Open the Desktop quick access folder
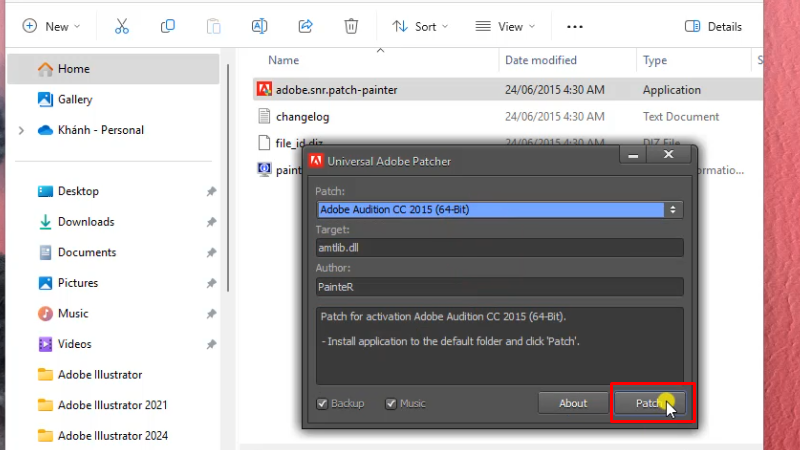Screen dimensions: 800x450 (78, 191)
